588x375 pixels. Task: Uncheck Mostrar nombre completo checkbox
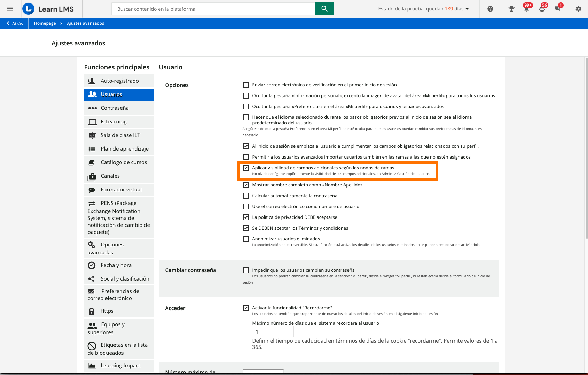pyautogui.click(x=246, y=185)
